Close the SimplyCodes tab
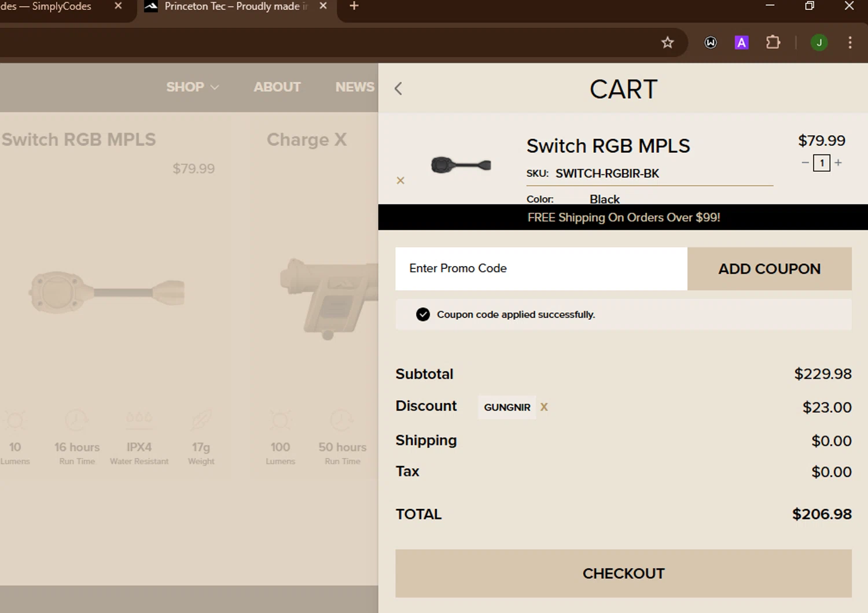The image size is (868, 613). 118,6
